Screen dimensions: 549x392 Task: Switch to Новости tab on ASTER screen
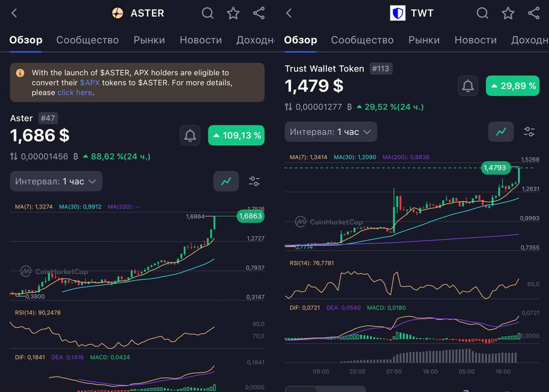click(x=201, y=40)
